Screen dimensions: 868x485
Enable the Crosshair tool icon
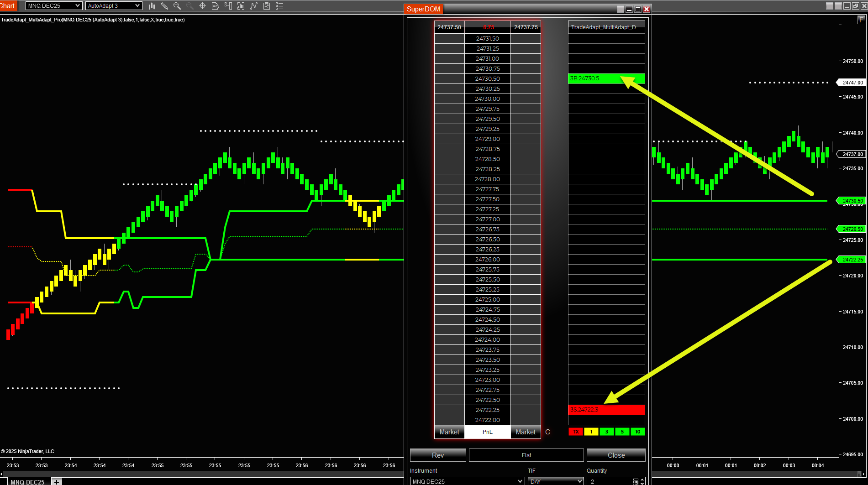[x=203, y=6]
